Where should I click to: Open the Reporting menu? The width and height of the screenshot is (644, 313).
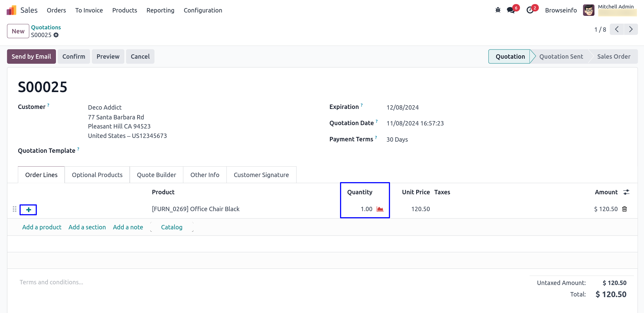[160, 10]
